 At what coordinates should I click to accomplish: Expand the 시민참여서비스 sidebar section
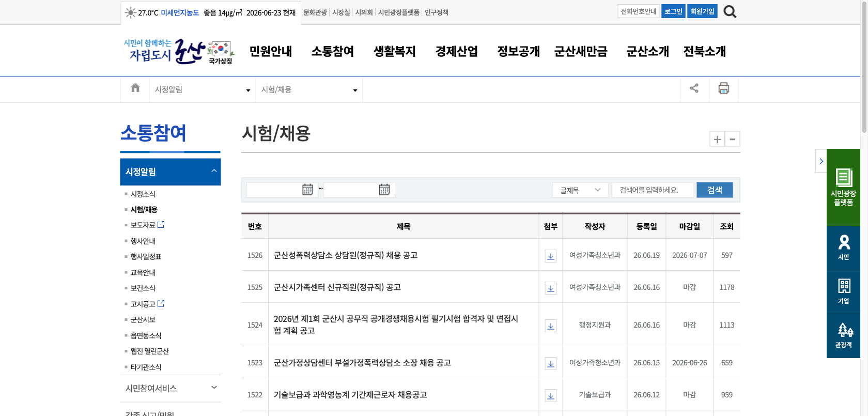171,388
